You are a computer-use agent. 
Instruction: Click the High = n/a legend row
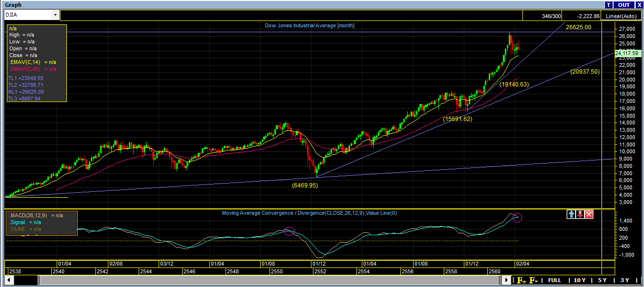tap(21, 35)
